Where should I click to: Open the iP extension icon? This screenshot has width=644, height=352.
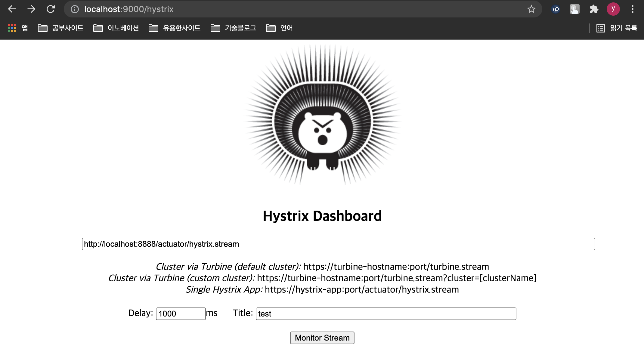(x=555, y=9)
